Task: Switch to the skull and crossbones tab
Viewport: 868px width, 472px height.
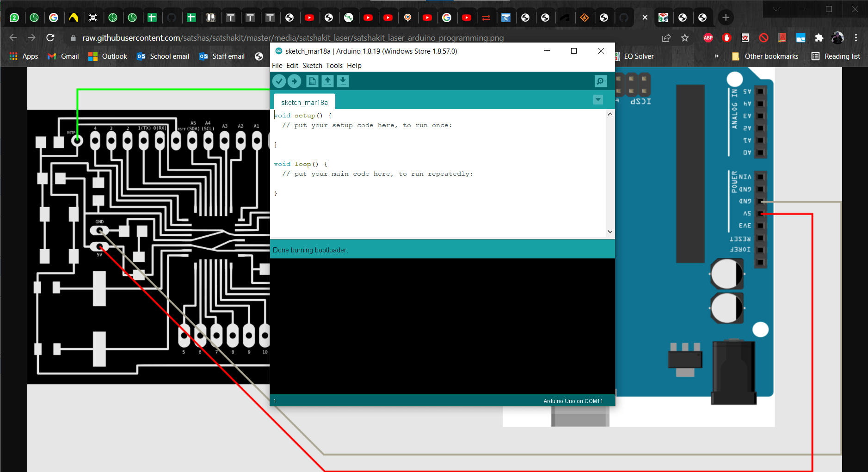Action: click(x=93, y=18)
